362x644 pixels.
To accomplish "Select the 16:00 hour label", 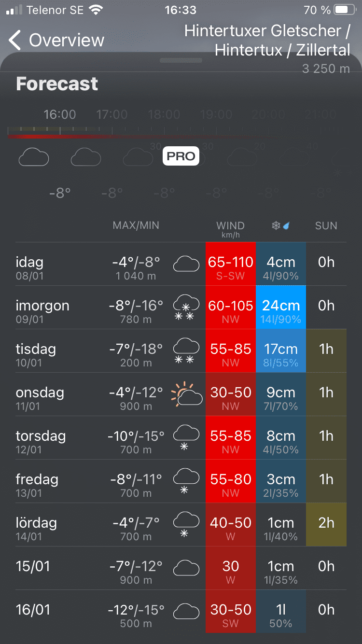I will coord(60,115).
